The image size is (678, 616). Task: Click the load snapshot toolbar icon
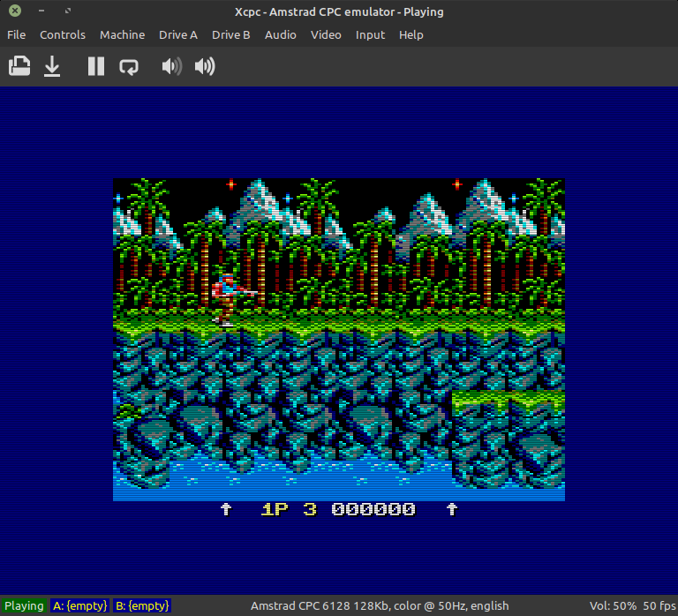pos(19,66)
